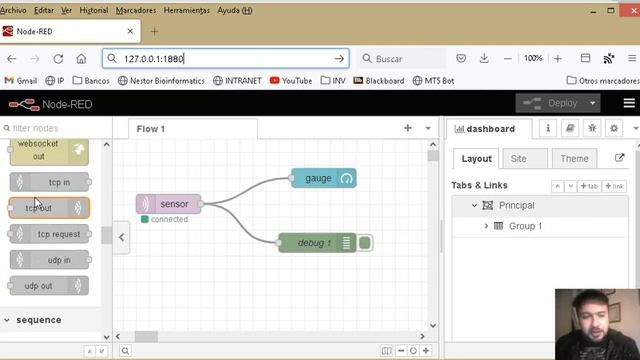Zoom in the flow canvas
640x360 pixels.
coord(426,351)
